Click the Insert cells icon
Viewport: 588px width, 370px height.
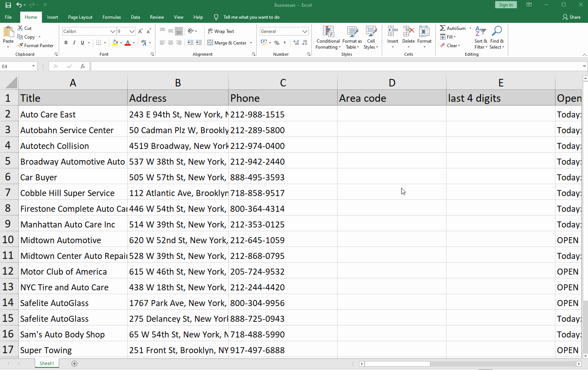[x=393, y=31]
